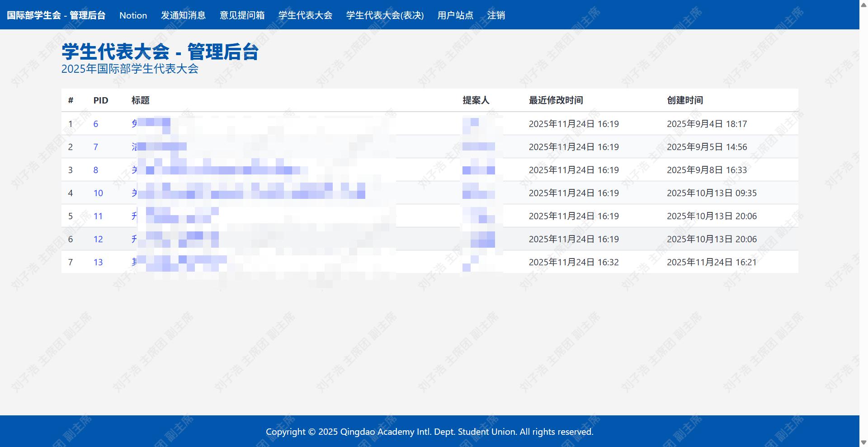Screen dimensions: 868x447
Task: Click creation time 2025年10月13日 09:35
Action: coord(712,193)
